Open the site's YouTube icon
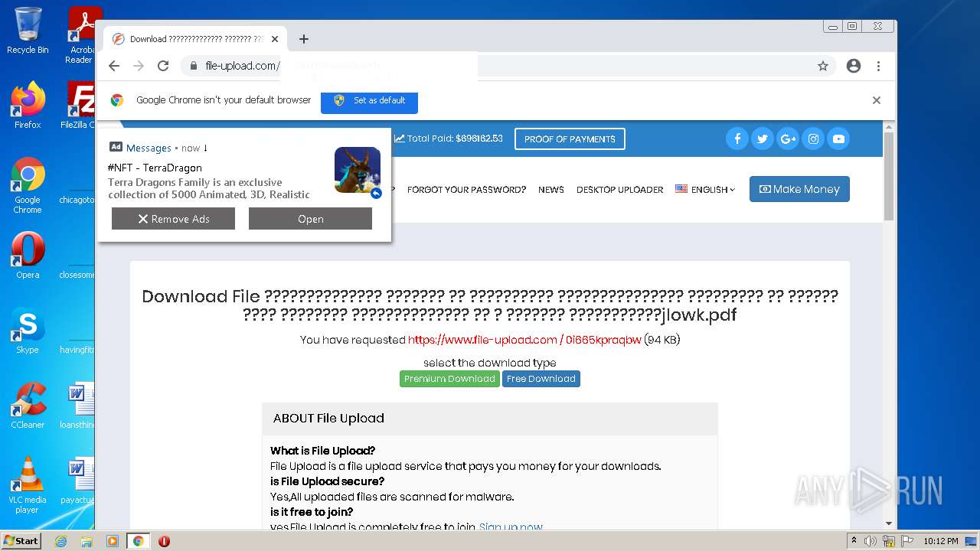This screenshot has height=551, width=980. pos(838,139)
